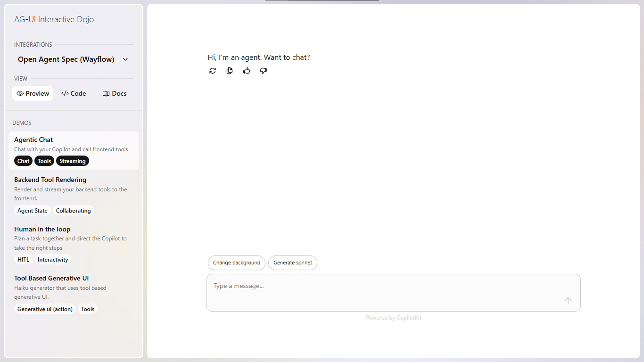Click the Tools tag under Agentic Chat

point(44,161)
